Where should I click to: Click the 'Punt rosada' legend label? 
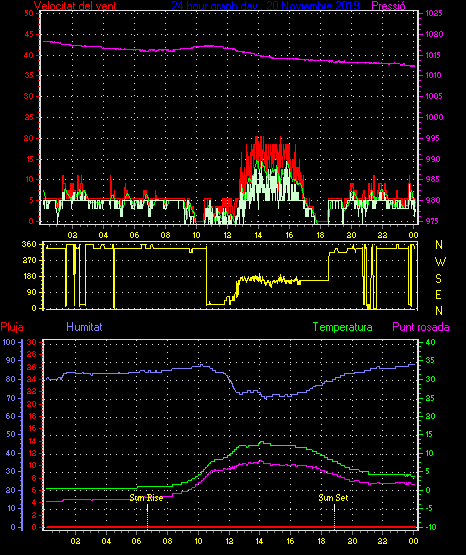pyautogui.click(x=421, y=327)
